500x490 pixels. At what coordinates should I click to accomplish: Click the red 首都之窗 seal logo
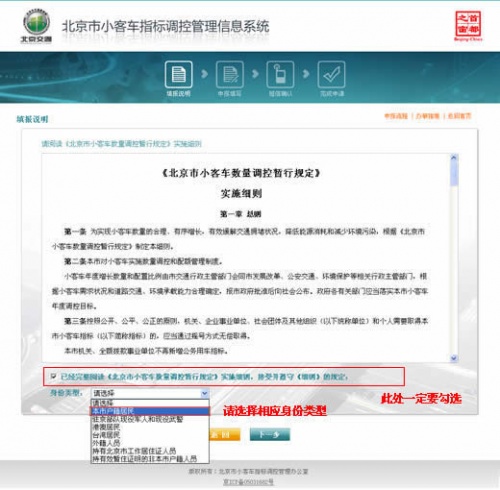click(468, 25)
